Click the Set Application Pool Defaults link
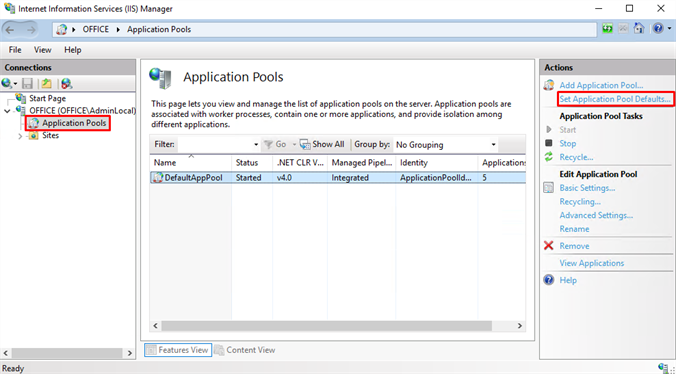Image resolution: width=676 pixels, height=374 pixels. pyautogui.click(x=615, y=99)
